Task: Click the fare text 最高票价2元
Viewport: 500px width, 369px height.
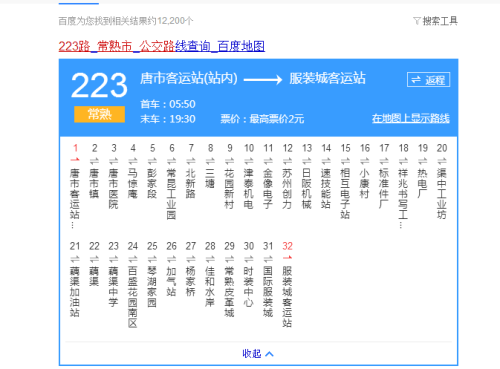Action: (x=277, y=119)
